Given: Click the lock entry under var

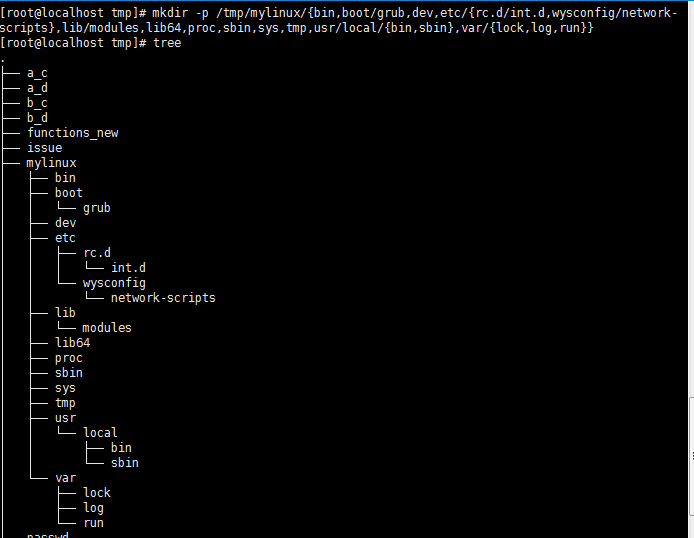Looking at the screenshot, I should [x=97, y=493].
